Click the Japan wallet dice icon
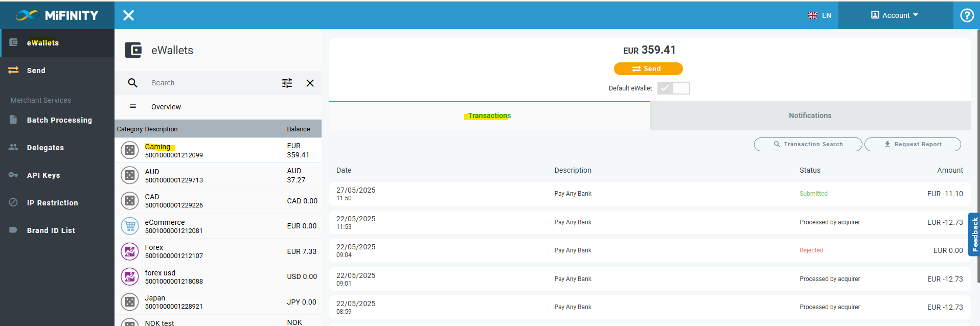980x326 pixels. click(130, 302)
